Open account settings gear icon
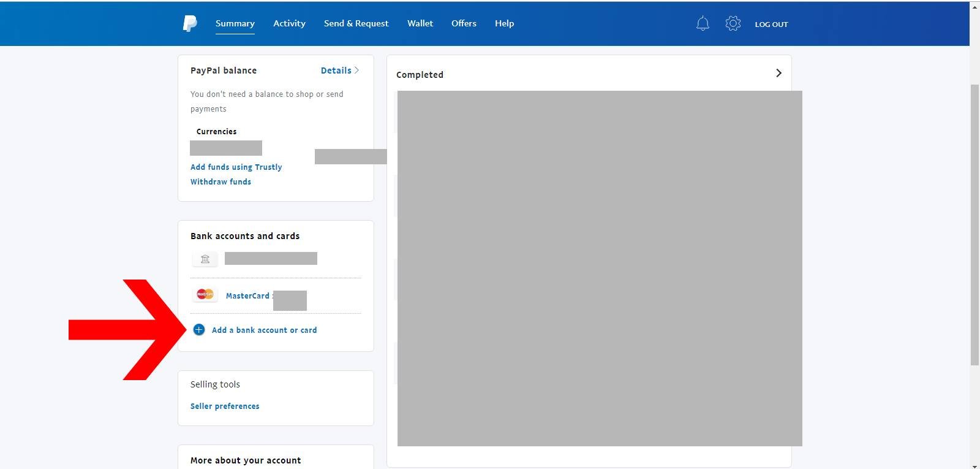This screenshot has width=980, height=469. pyautogui.click(x=733, y=24)
